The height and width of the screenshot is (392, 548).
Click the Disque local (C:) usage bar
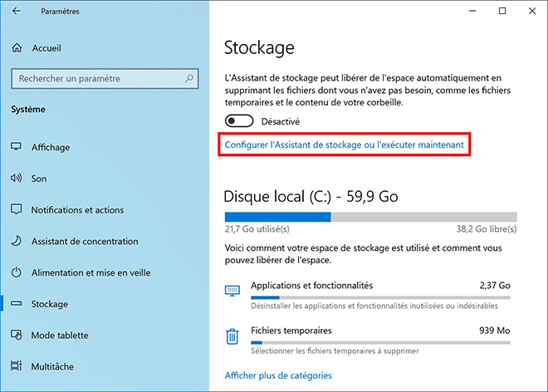point(370,217)
